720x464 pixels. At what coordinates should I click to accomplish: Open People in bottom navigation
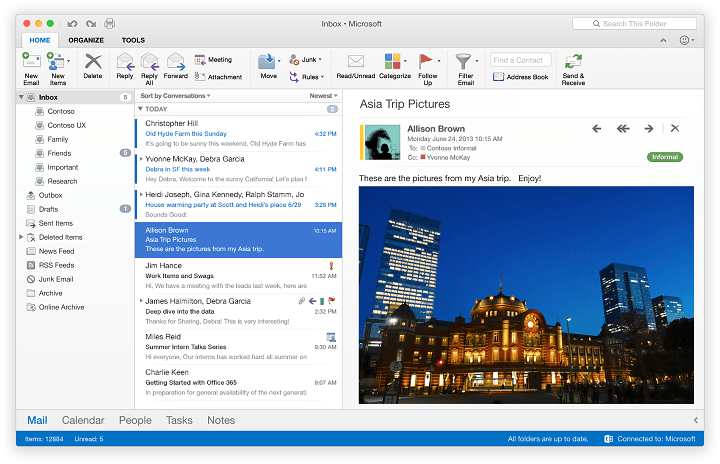135,420
